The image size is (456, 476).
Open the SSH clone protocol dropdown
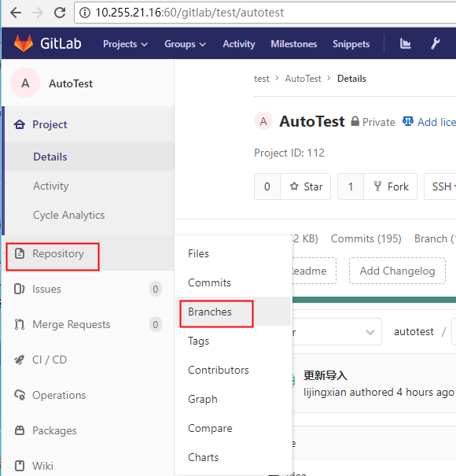(441, 186)
